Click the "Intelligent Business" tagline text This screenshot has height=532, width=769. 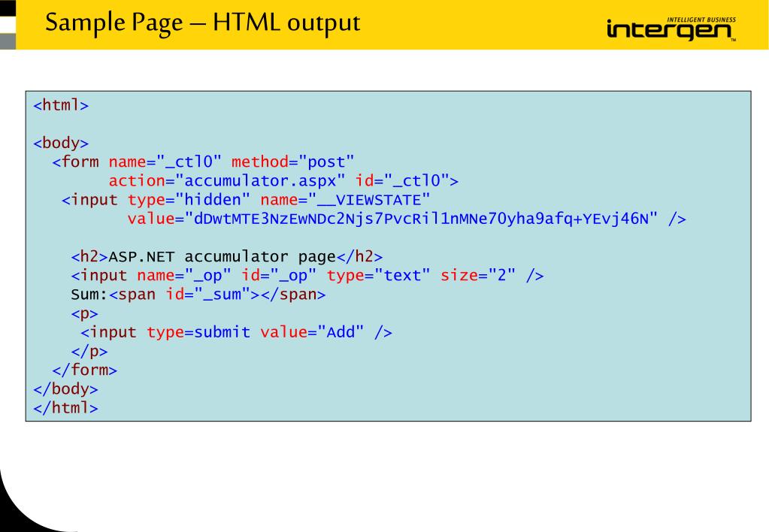click(x=701, y=20)
